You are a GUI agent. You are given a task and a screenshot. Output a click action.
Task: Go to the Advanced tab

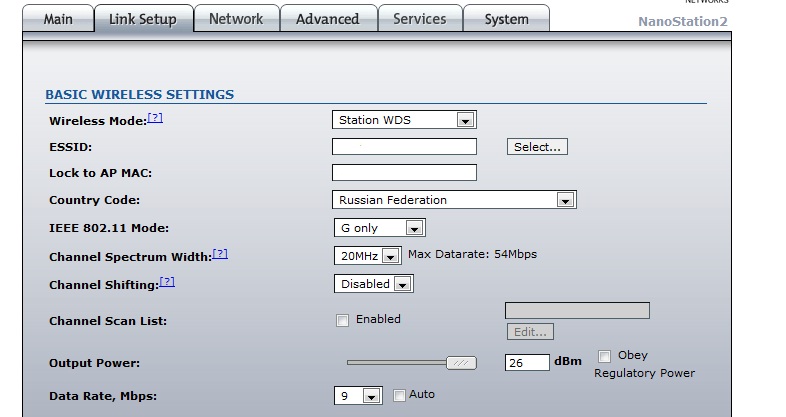pyautogui.click(x=328, y=19)
